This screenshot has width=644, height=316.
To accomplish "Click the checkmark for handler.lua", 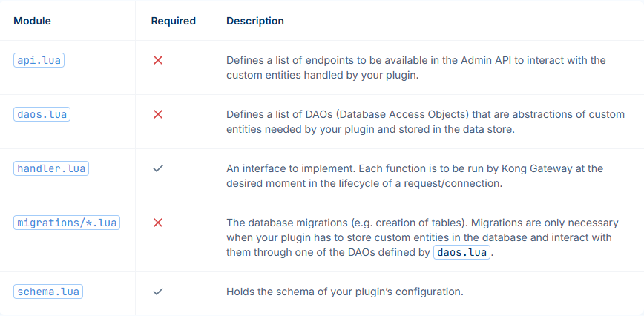I will (x=157, y=168).
